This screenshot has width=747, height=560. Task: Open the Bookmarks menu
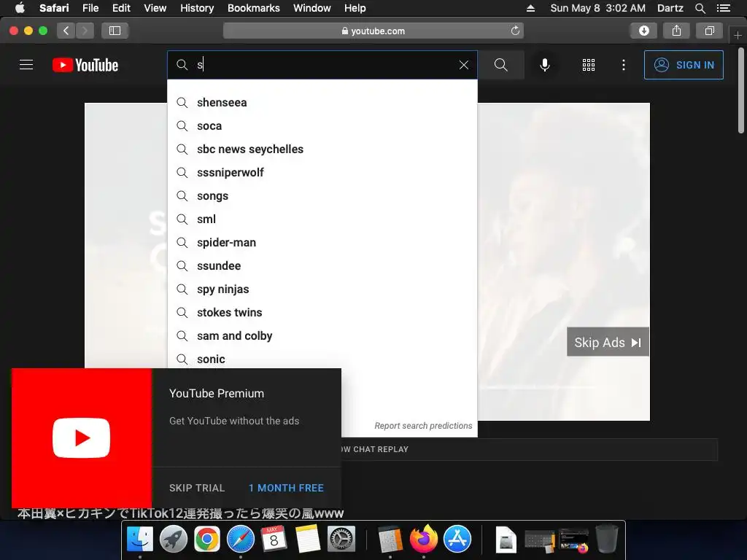click(253, 8)
